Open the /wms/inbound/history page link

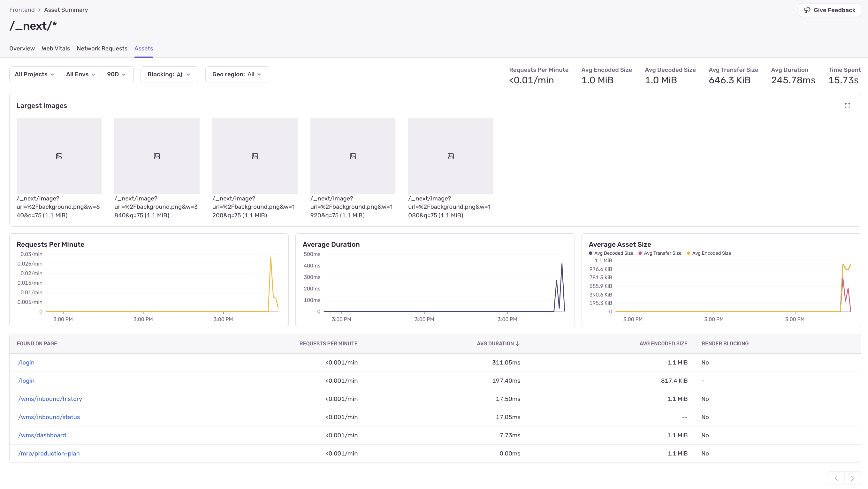50,399
